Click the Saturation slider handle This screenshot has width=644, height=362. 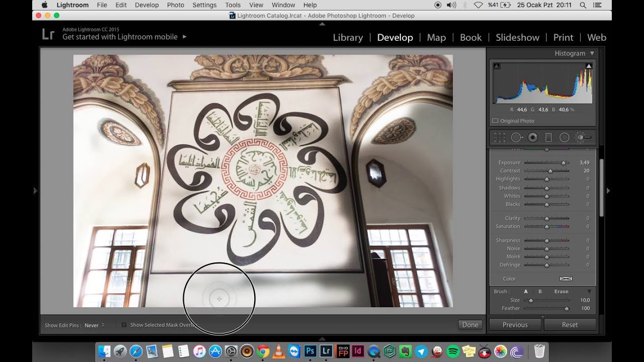[x=547, y=227]
